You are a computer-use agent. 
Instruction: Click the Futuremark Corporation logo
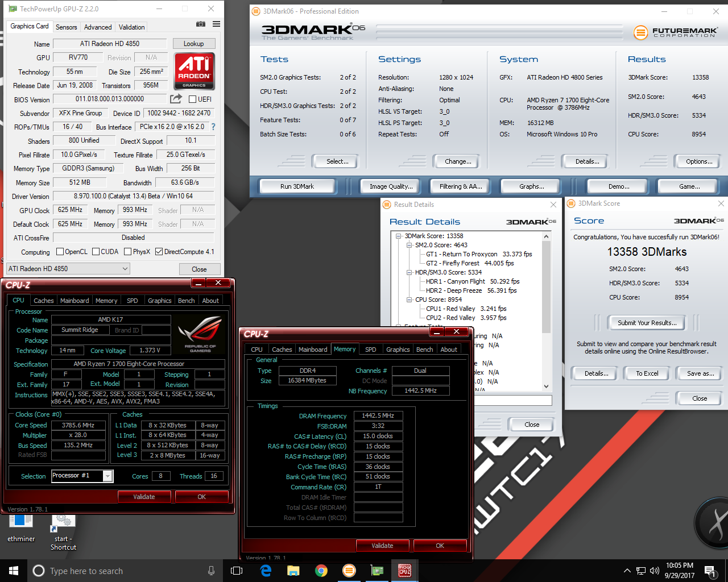676,32
